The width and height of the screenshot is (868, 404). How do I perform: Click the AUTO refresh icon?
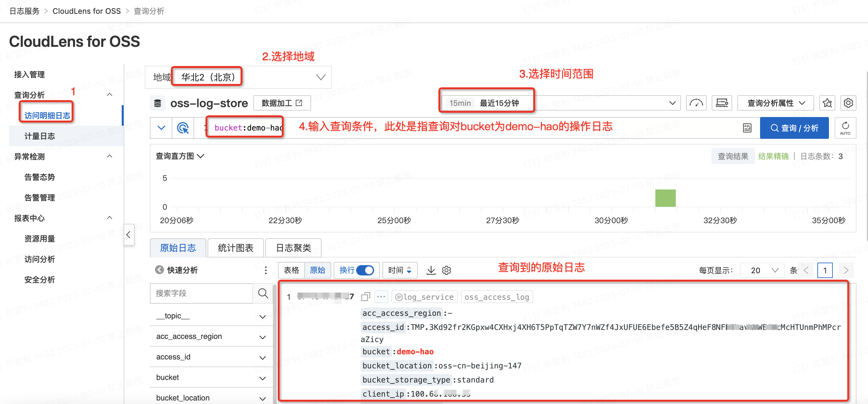pos(845,128)
